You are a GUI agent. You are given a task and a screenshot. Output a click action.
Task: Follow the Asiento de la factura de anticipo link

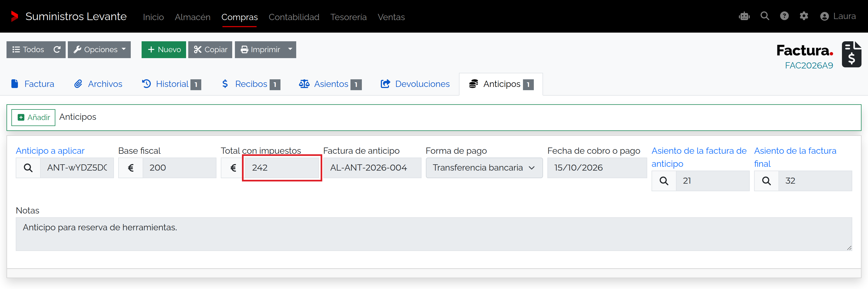tap(699, 157)
